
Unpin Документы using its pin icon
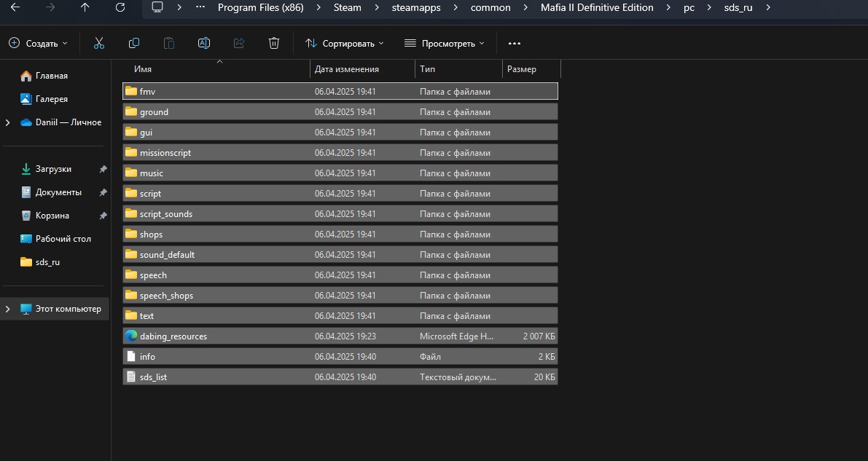pyautogui.click(x=103, y=192)
